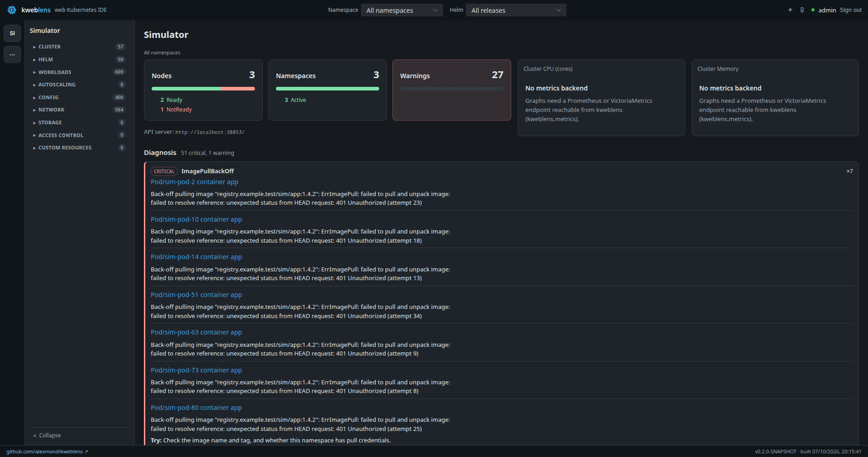Click the CRITICAL badge on ImagePullBackOff

(x=164, y=171)
